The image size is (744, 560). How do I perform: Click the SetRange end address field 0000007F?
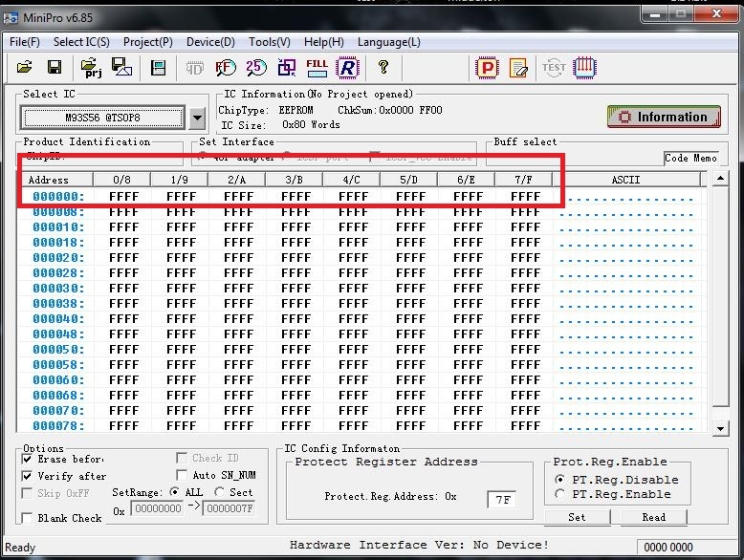click(230, 508)
